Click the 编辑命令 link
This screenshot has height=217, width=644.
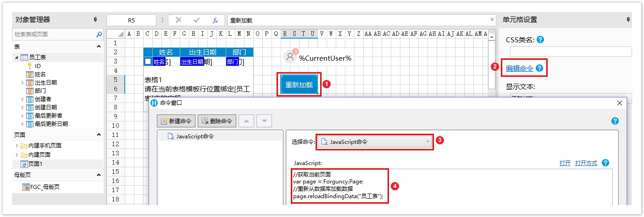519,68
